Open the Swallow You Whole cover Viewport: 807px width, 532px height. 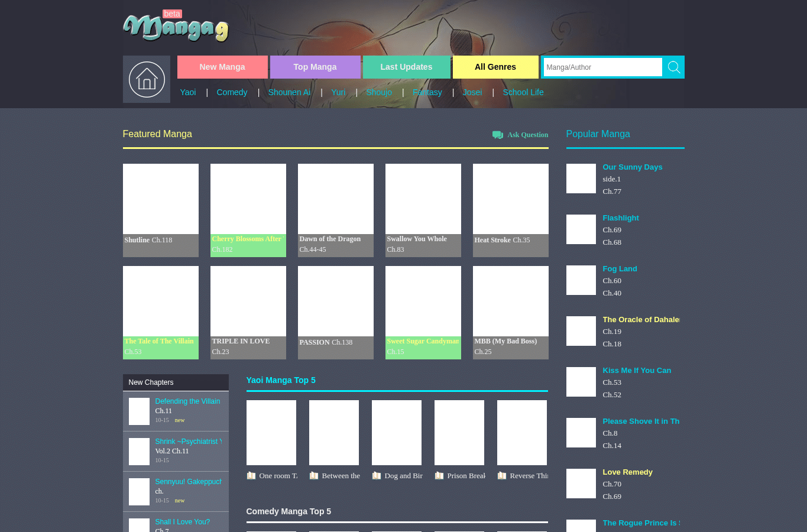coord(423,199)
